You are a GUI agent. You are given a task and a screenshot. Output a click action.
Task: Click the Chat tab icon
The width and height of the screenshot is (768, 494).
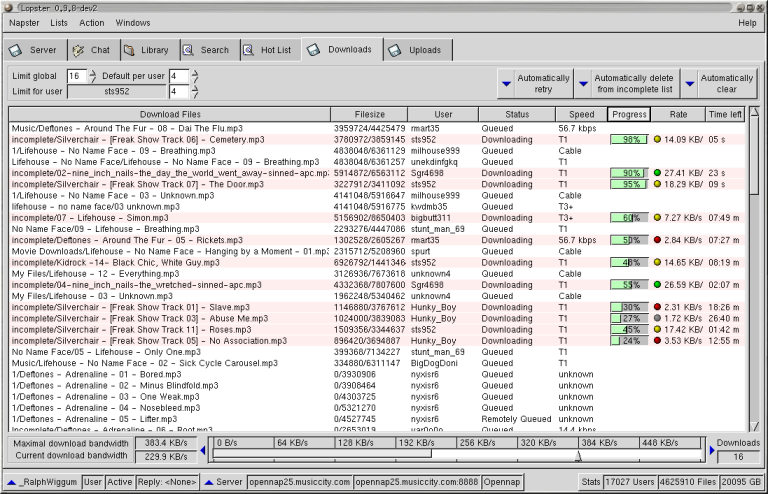(78, 50)
